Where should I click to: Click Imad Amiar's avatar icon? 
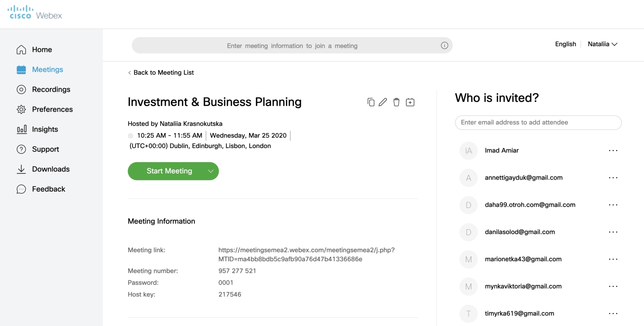pyautogui.click(x=468, y=151)
